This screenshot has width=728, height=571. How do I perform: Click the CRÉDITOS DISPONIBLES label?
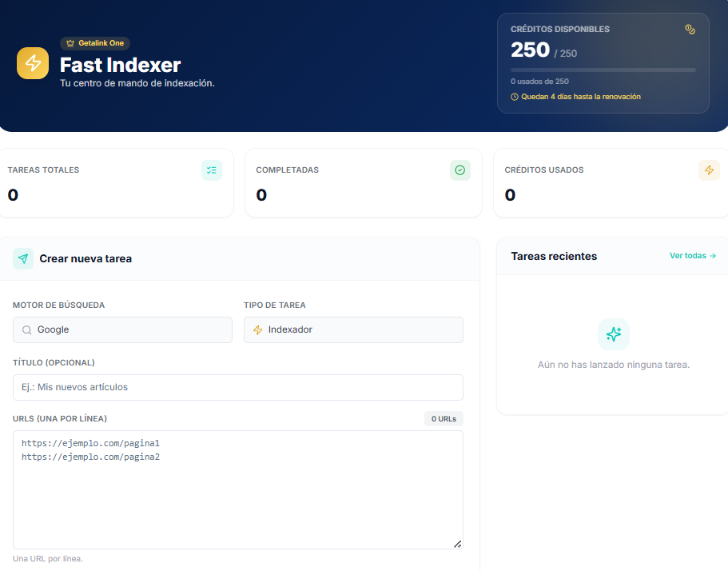(560, 30)
